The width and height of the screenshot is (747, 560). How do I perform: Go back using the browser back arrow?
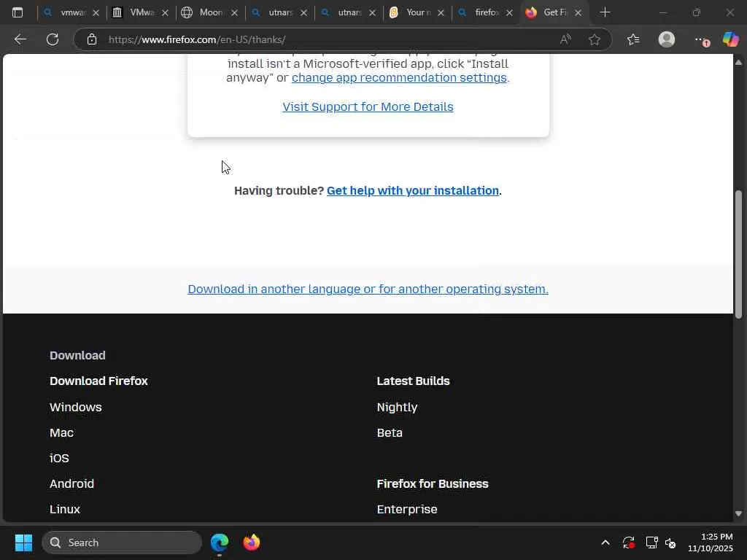point(20,39)
